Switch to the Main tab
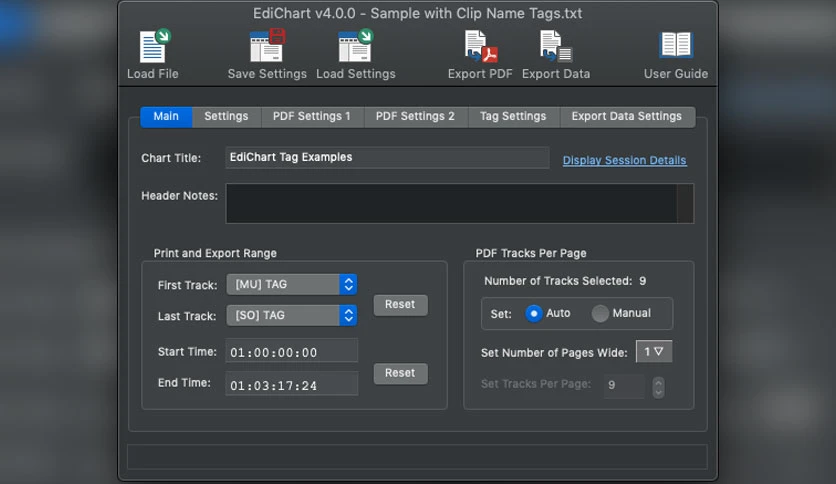 click(166, 116)
